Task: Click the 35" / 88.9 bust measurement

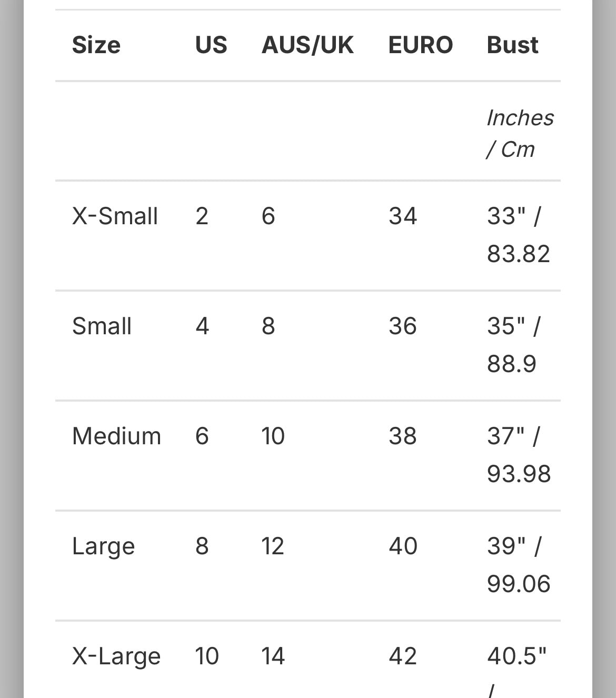Action: [x=513, y=345]
